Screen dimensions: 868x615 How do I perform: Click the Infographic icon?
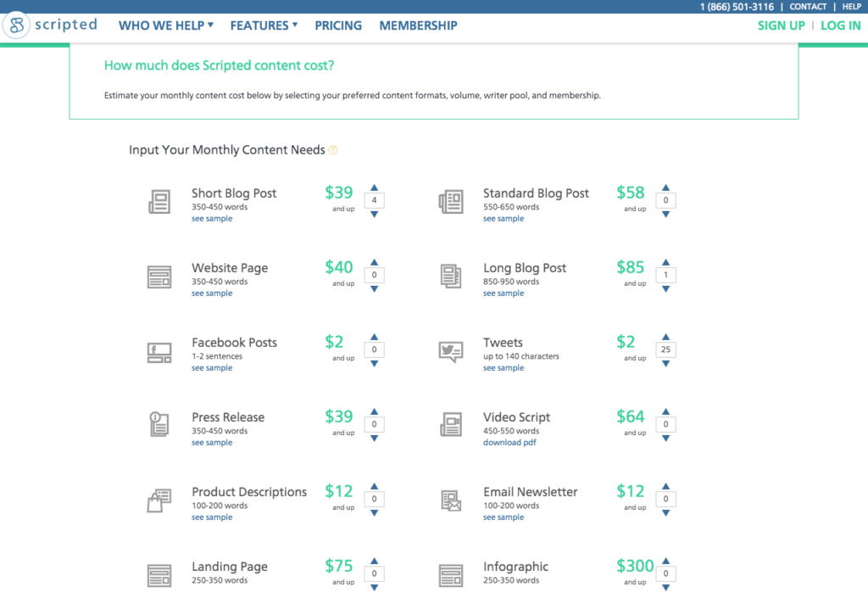451,575
